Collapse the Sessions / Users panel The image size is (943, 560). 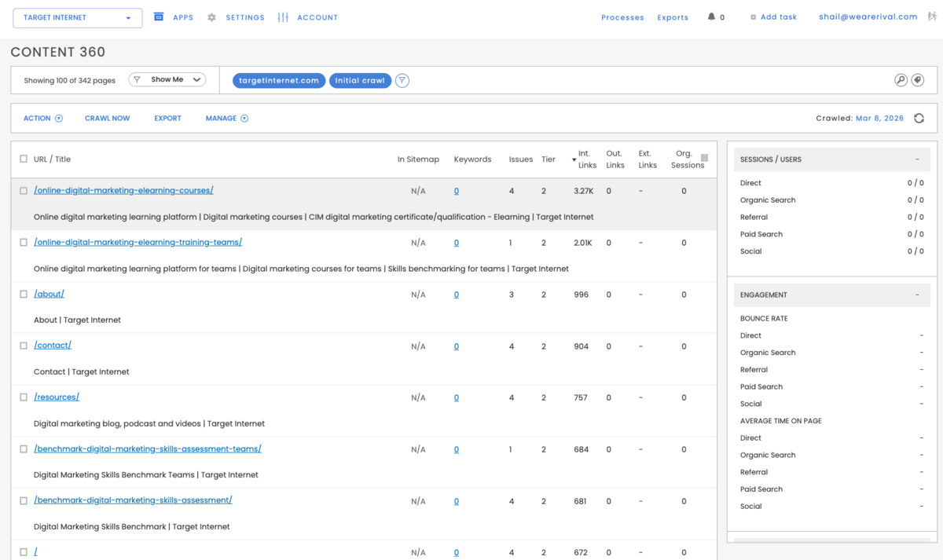[917, 159]
